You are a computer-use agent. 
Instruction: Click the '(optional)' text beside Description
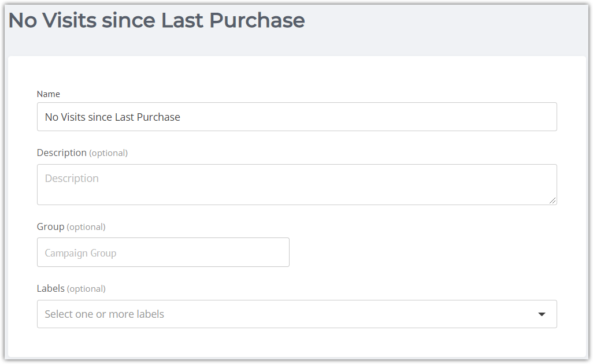click(x=109, y=153)
